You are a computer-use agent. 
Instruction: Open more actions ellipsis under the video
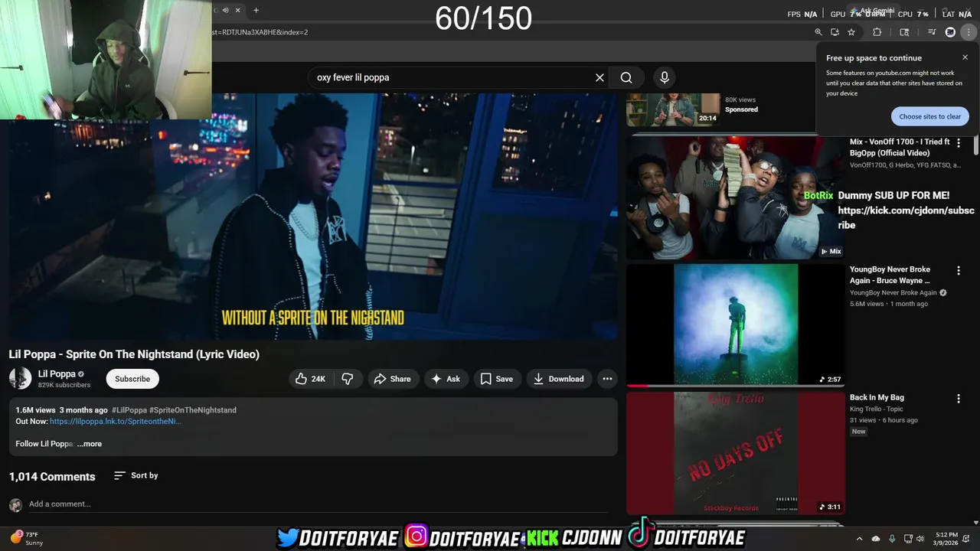pyautogui.click(x=607, y=379)
